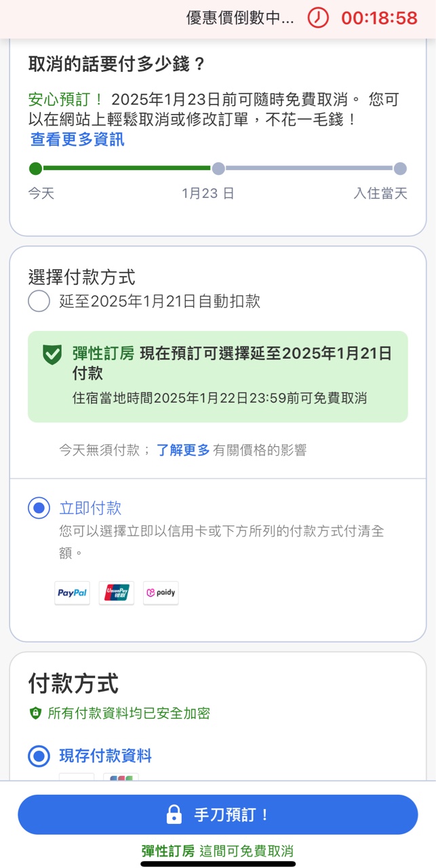Select 延至2025年1月21日自動扣款 radio option
The height and width of the screenshot is (868, 436).
pos(39,301)
